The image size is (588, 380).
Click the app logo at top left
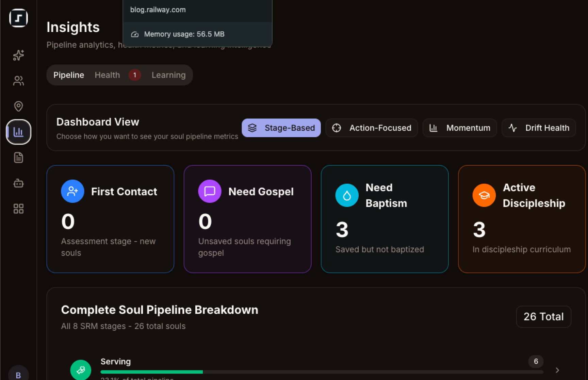18,18
